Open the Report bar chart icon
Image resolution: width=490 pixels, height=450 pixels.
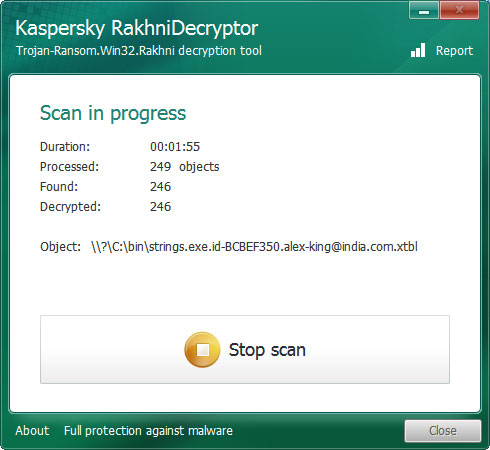pyautogui.click(x=418, y=50)
